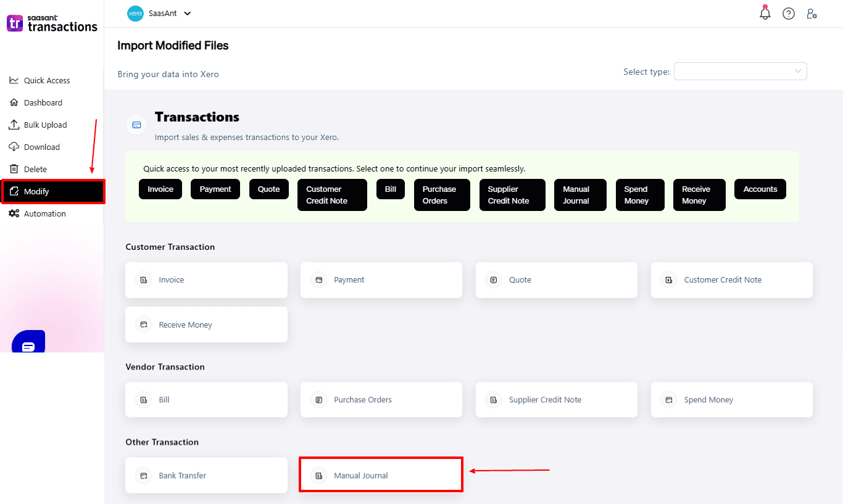Click the Invoice card document icon
Image resolution: width=843 pixels, height=504 pixels.
click(144, 280)
